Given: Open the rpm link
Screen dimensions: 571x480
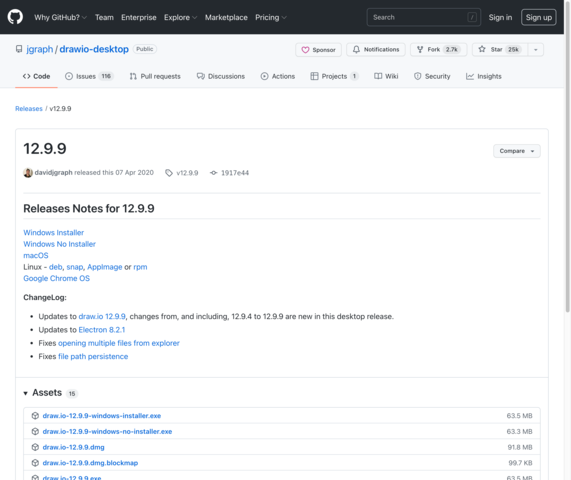Looking at the screenshot, I should click(x=140, y=267).
